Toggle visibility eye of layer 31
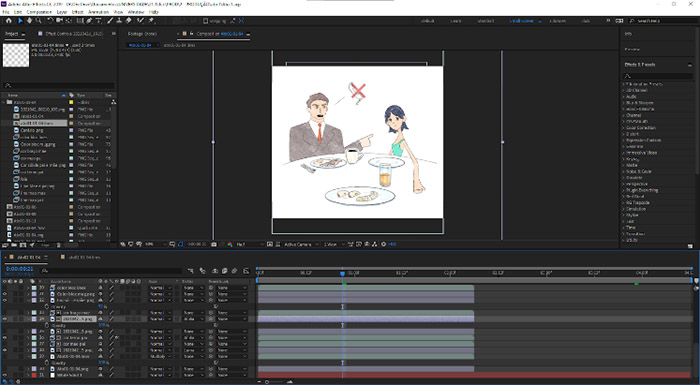Screen dimensions: 700x385 (4, 294)
